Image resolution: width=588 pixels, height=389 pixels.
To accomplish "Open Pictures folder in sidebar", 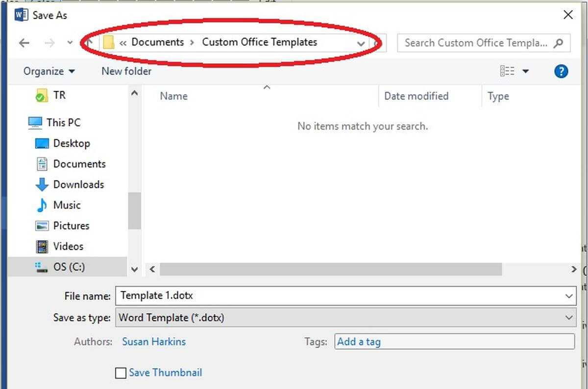I will (71, 226).
